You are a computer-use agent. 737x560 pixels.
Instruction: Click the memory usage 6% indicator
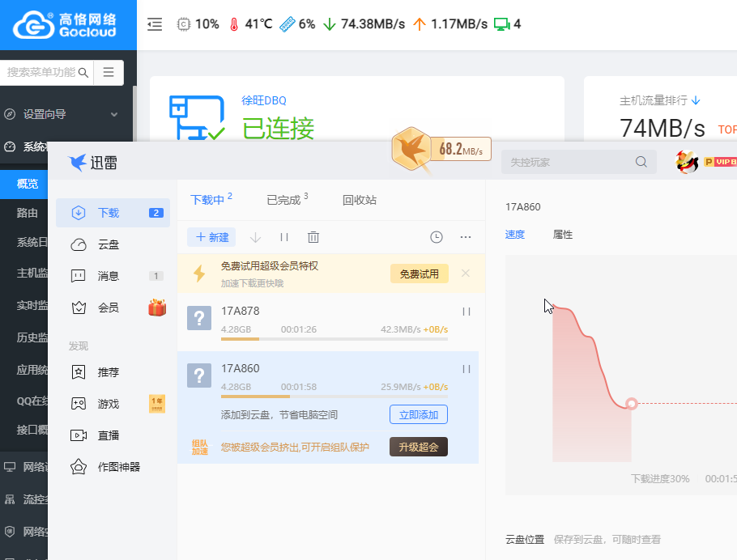[x=297, y=24]
